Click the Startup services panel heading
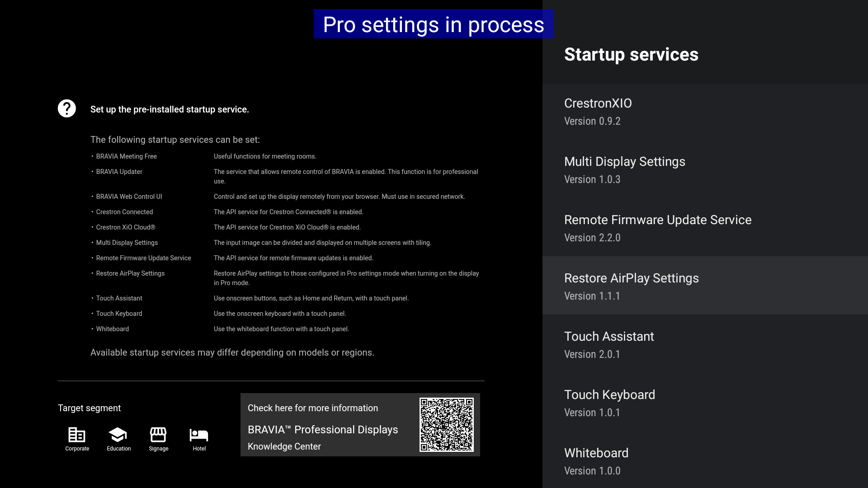This screenshot has height=488, width=868. point(631,55)
